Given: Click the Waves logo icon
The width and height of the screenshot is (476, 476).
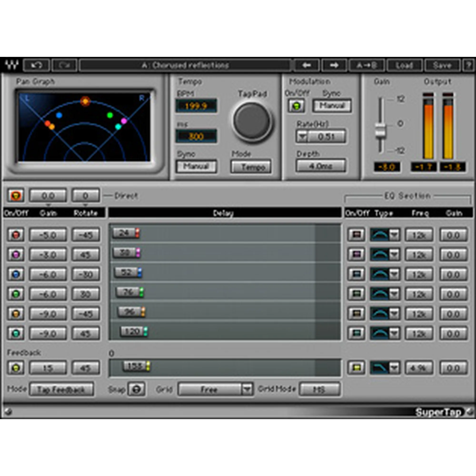Looking at the screenshot, I should [x=12, y=65].
